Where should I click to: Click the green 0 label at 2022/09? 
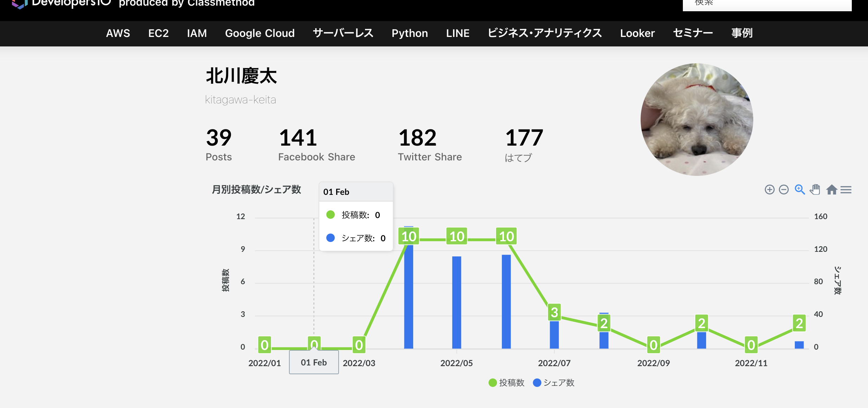click(x=653, y=345)
